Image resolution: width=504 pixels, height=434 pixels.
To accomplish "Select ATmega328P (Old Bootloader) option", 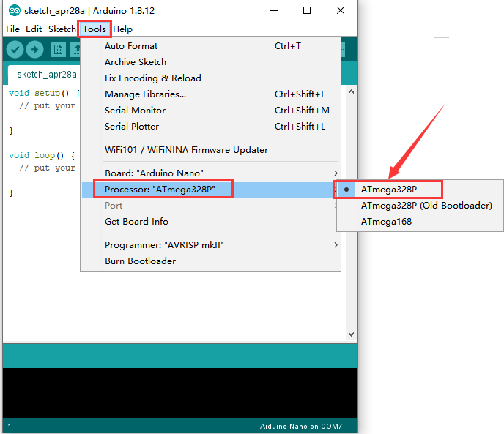I will tap(420, 205).
